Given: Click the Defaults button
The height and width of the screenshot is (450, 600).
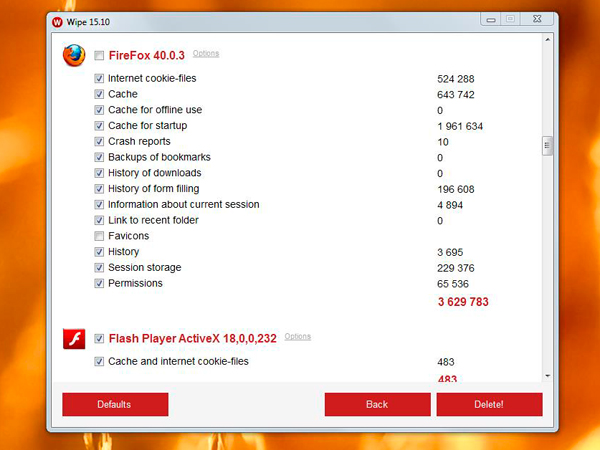Looking at the screenshot, I should pos(115,404).
